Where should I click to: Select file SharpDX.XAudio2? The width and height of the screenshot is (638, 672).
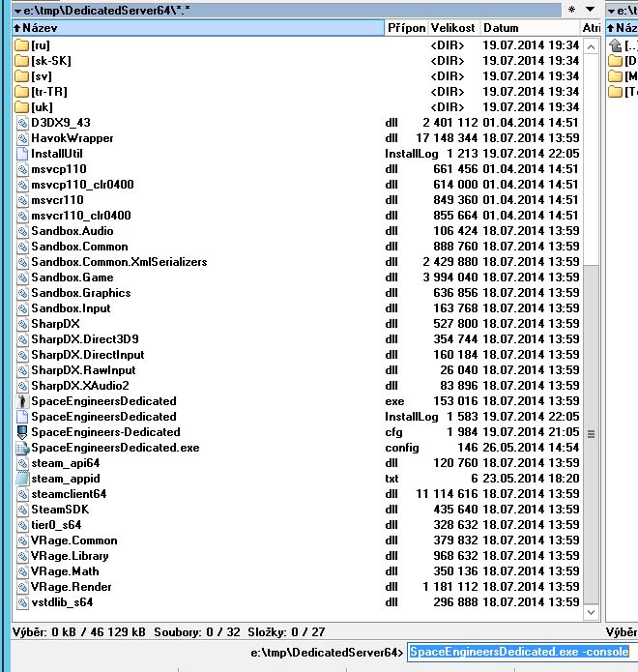coord(80,386)
